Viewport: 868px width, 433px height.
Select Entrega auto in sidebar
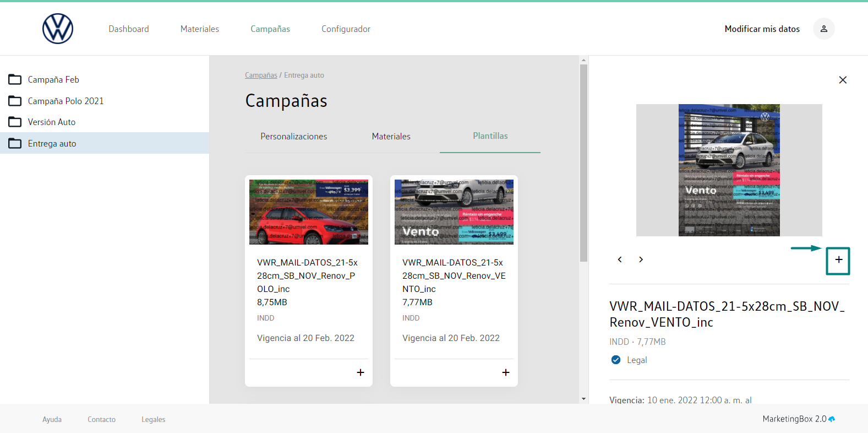pos(105,143)
